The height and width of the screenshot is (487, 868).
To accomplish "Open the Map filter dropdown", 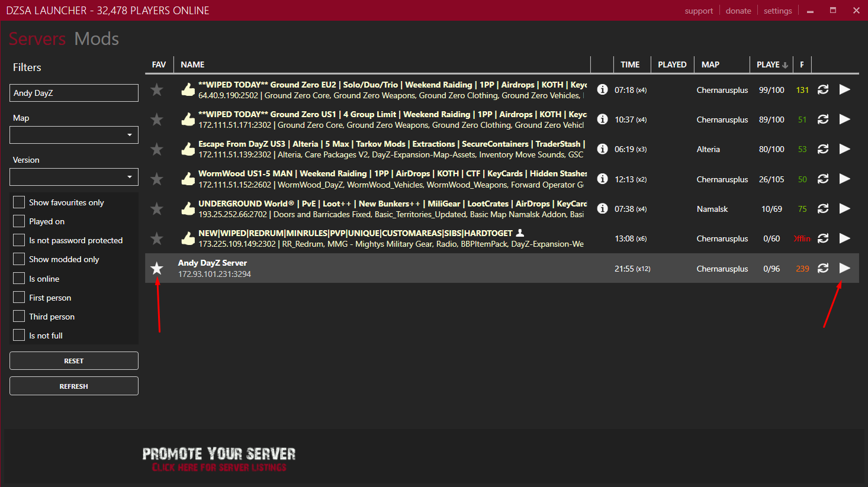I will tap(73, 135).
